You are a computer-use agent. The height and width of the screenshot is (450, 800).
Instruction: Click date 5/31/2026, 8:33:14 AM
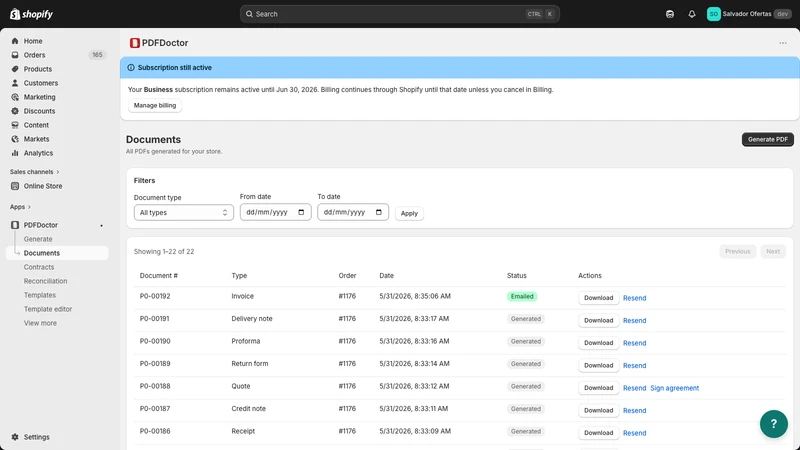click(x=414, y=364)
